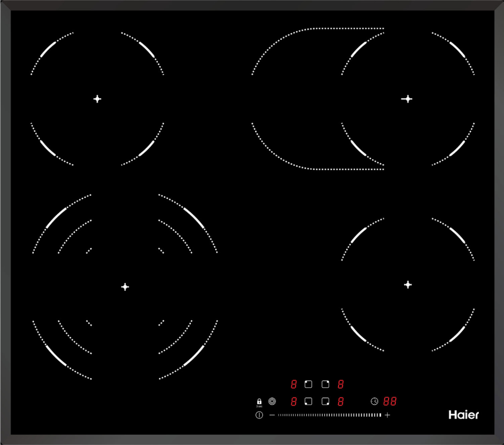Viewport: 504px width, 445px height.
Task: Tap the Haier brand logo
Action: 464,415
